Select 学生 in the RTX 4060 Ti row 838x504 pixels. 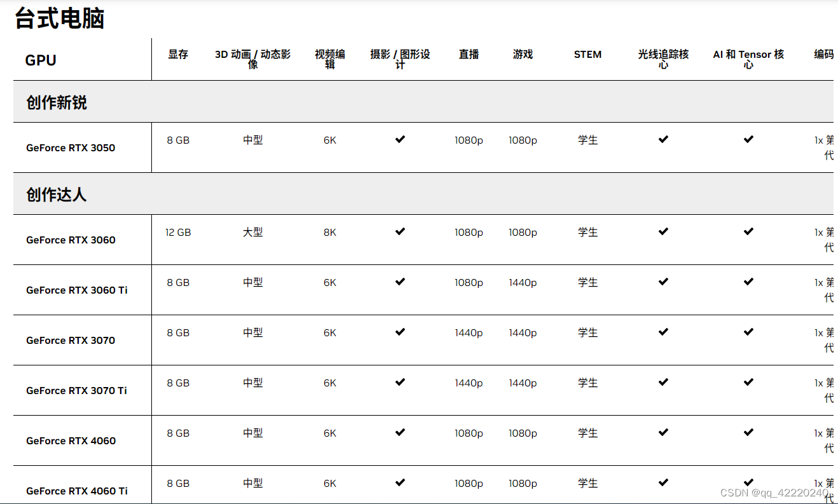click(x=588, y=484)
